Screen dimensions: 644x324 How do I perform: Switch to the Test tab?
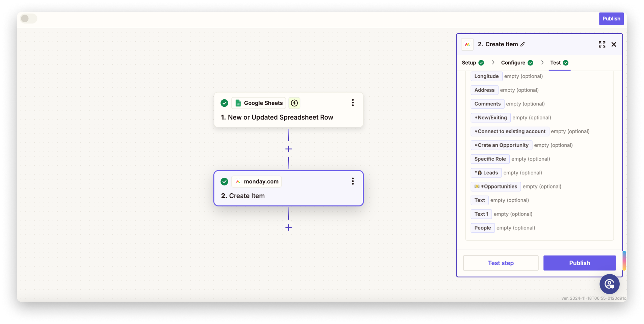[559, 63]
